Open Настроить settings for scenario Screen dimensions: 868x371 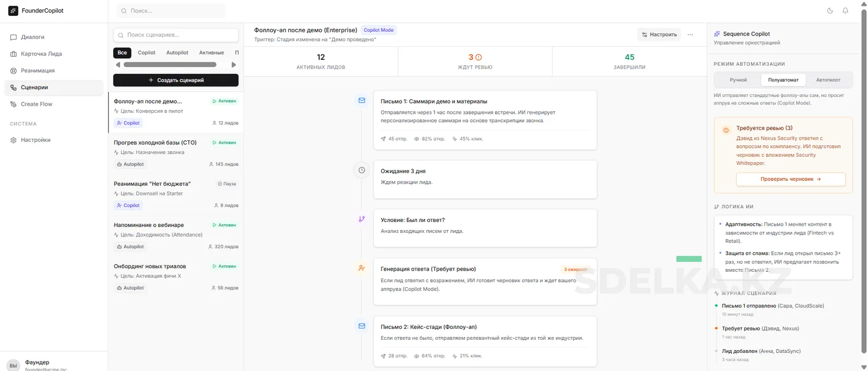coord(659,35)
